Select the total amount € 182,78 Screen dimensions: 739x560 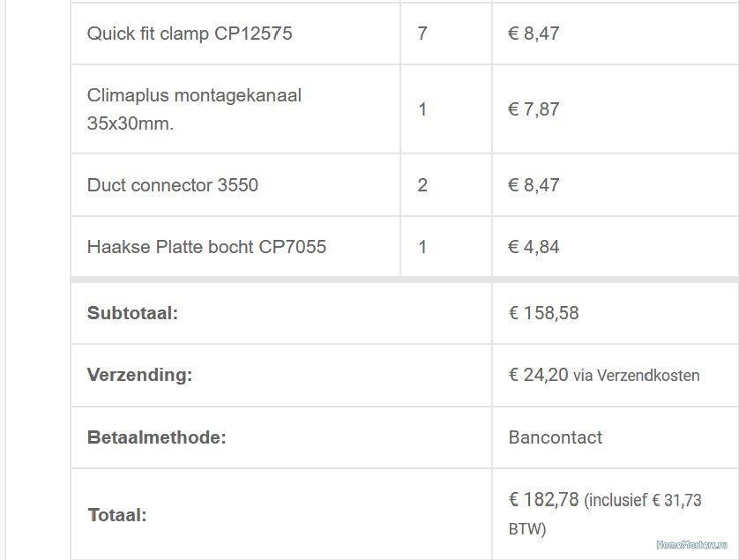544,500
